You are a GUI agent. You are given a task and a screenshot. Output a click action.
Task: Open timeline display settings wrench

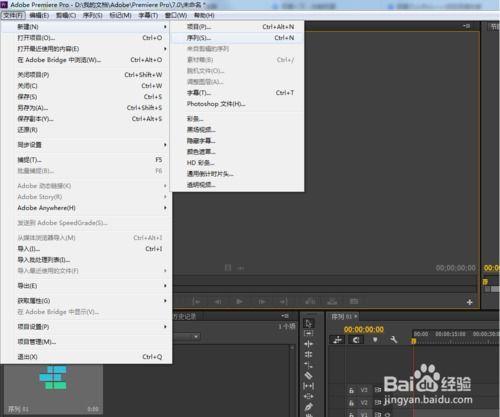point(394,340)
